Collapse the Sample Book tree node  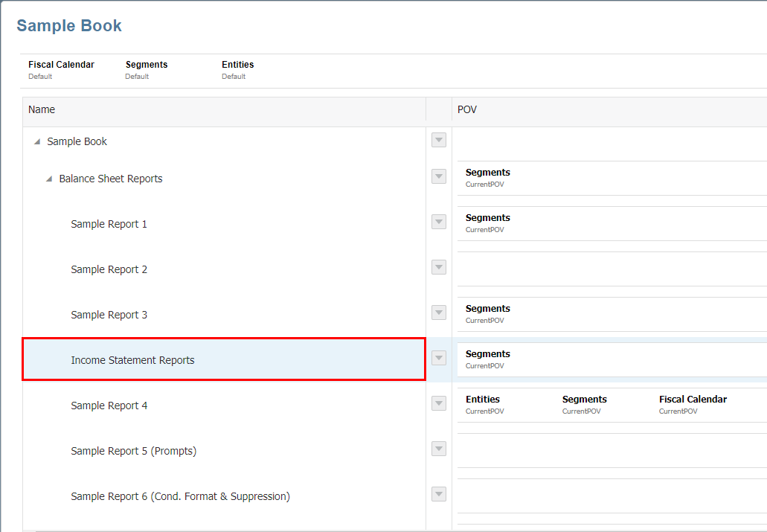[x=36, y=142]
